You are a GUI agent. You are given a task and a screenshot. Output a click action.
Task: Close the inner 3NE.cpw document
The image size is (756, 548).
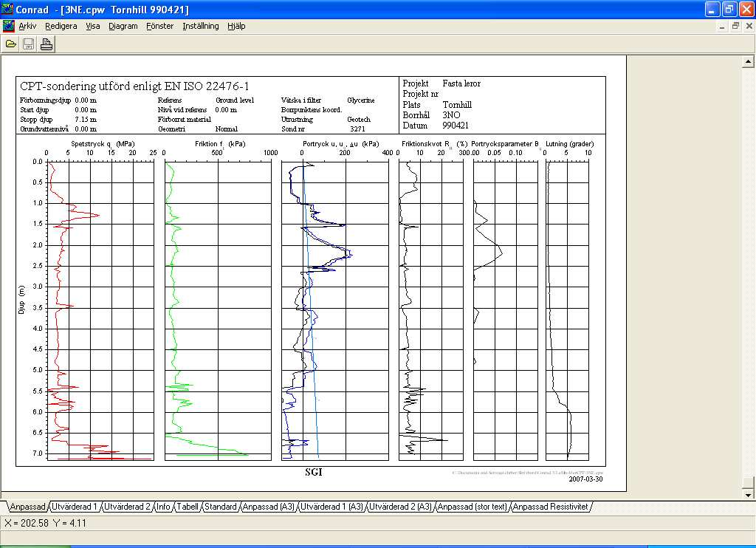(x=749, y=26)
